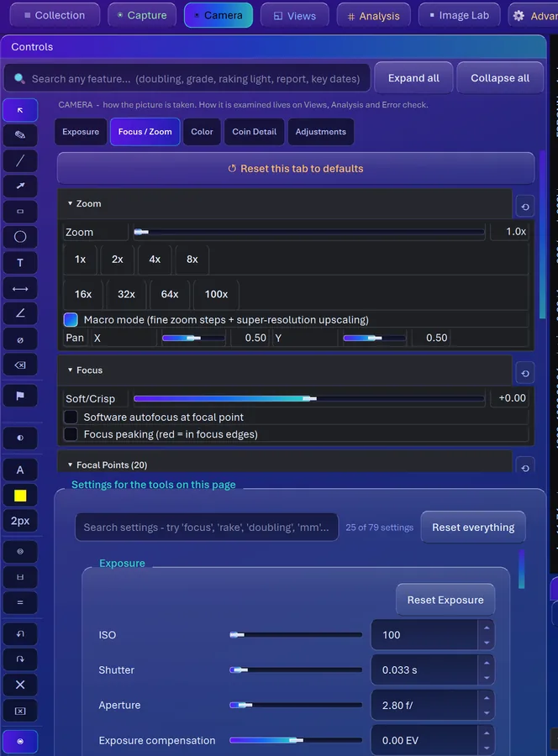Click the Search settings input field
The width and height of the screenshot is (558, 756).
tap(207, 527)
